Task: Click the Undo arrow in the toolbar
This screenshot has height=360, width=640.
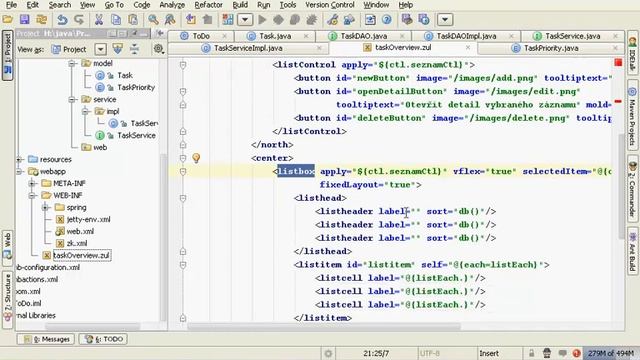Action: pos(62,19)
